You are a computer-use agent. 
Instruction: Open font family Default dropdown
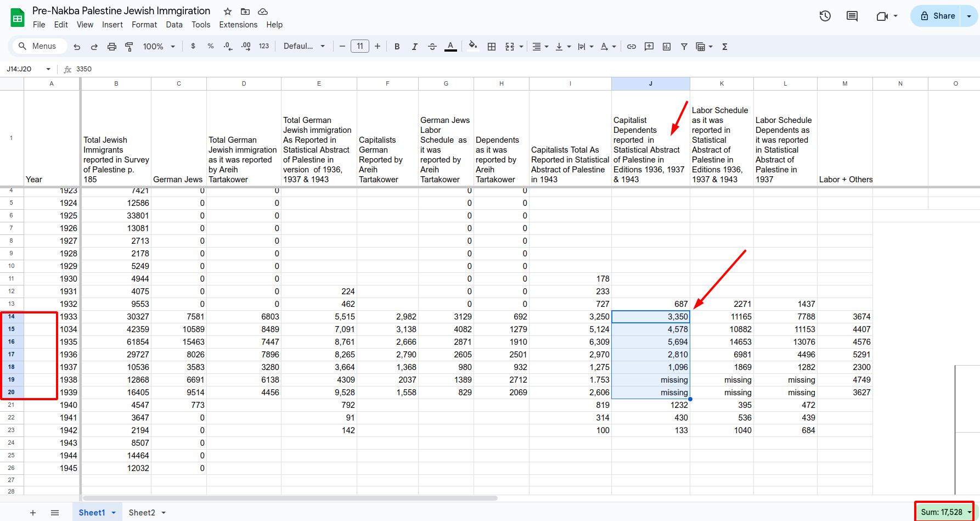point(304,47)
